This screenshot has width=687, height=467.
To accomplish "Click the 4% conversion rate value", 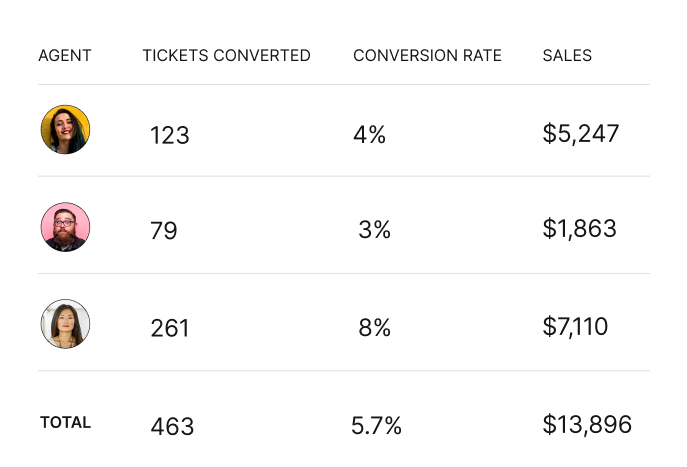I will [x=369, y=135].
